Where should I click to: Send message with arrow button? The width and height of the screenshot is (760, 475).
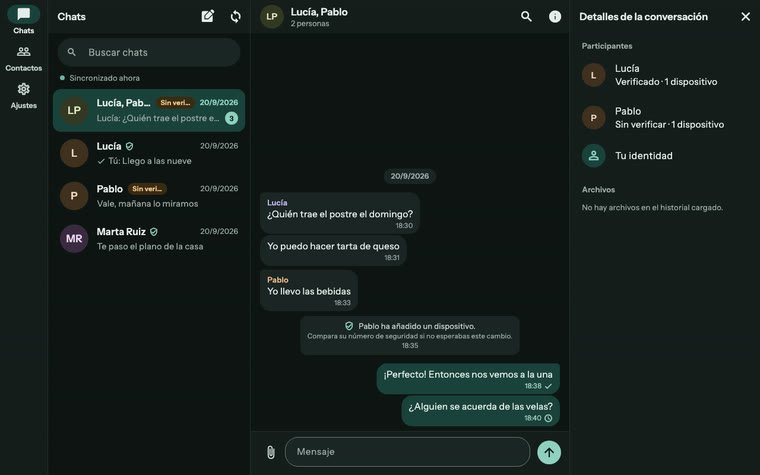(549, 452)
